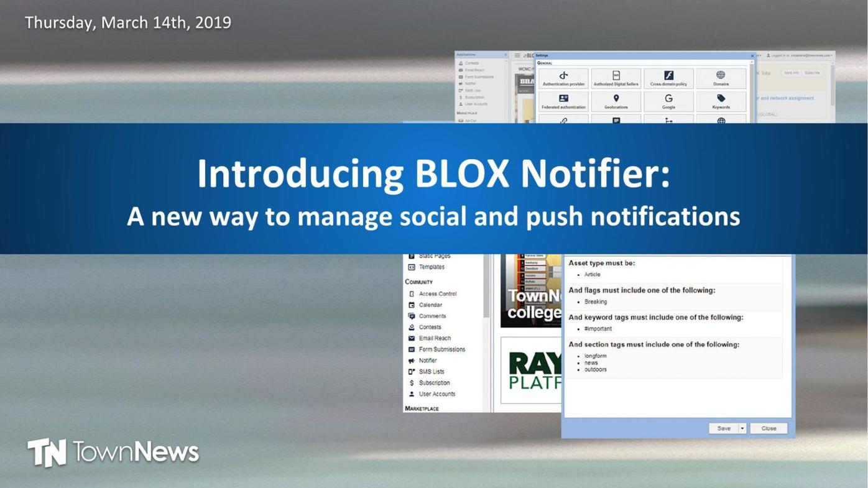Click the hamburger menu icon beside BLOX logo
Image resolution: width=868 pixels, height=488 pixels.
pyautogui.click(x=517, y=55)
